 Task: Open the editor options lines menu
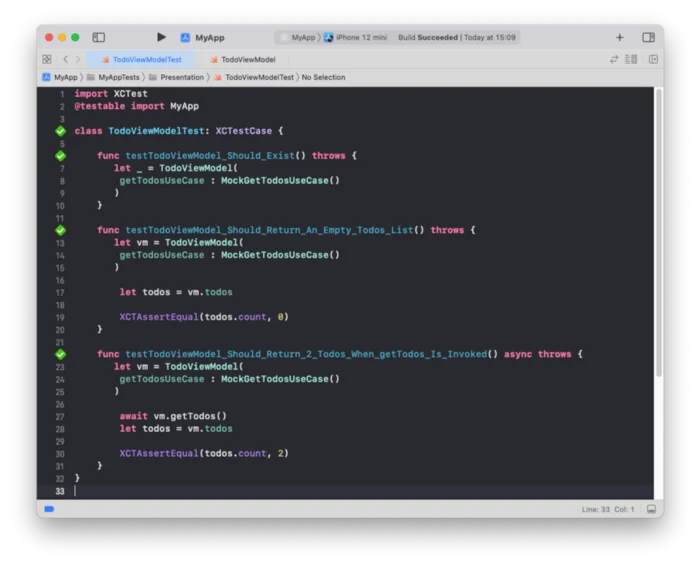(x=631, y=59)
